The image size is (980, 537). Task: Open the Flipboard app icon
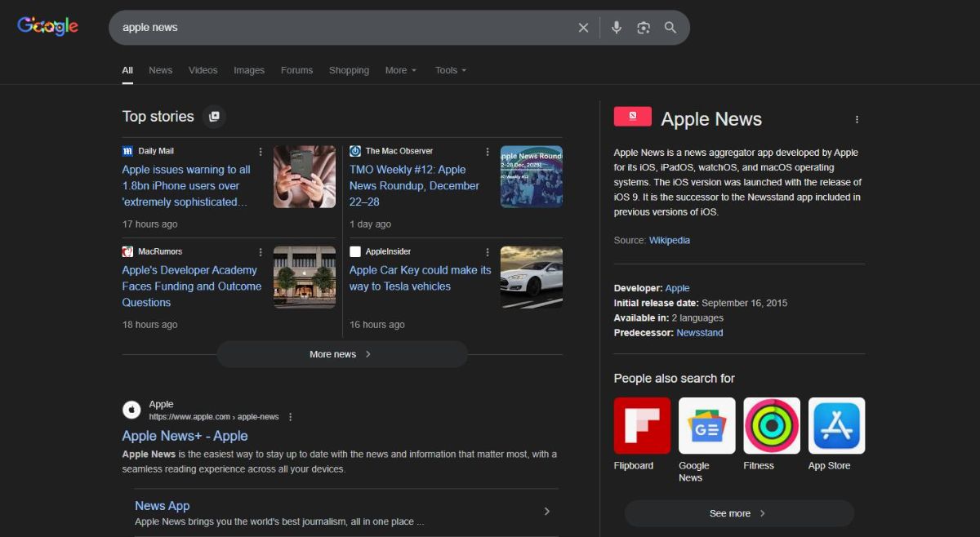pos(642,425)
